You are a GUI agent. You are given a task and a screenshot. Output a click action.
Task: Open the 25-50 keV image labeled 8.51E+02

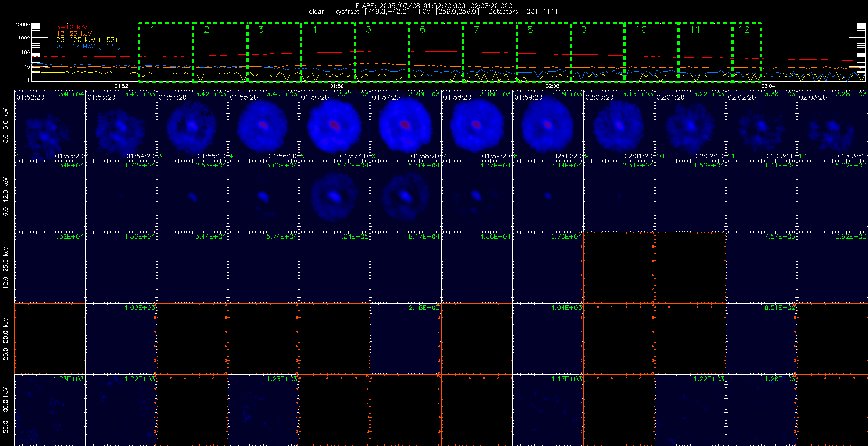[761, 339]
